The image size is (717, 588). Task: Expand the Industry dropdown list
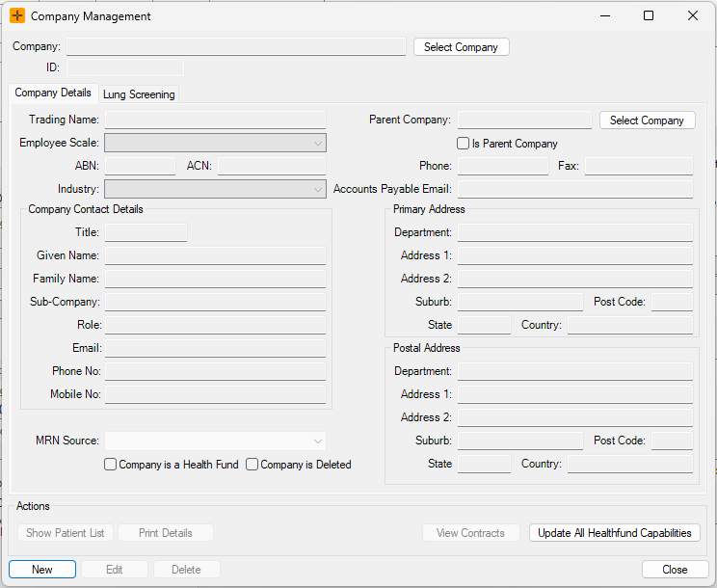[x=215, y=190]
